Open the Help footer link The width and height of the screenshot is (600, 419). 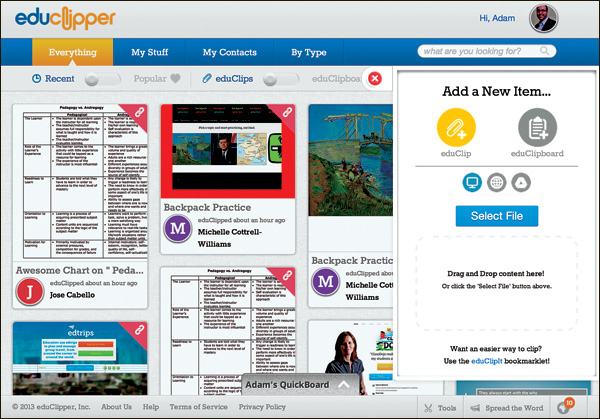(151, 407)
